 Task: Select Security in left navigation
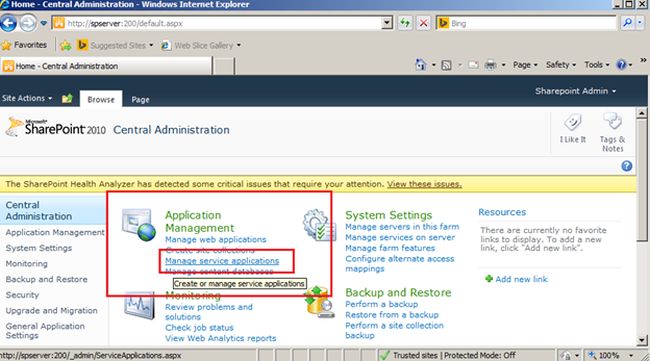pyautogui.click(x=22, y=295)
